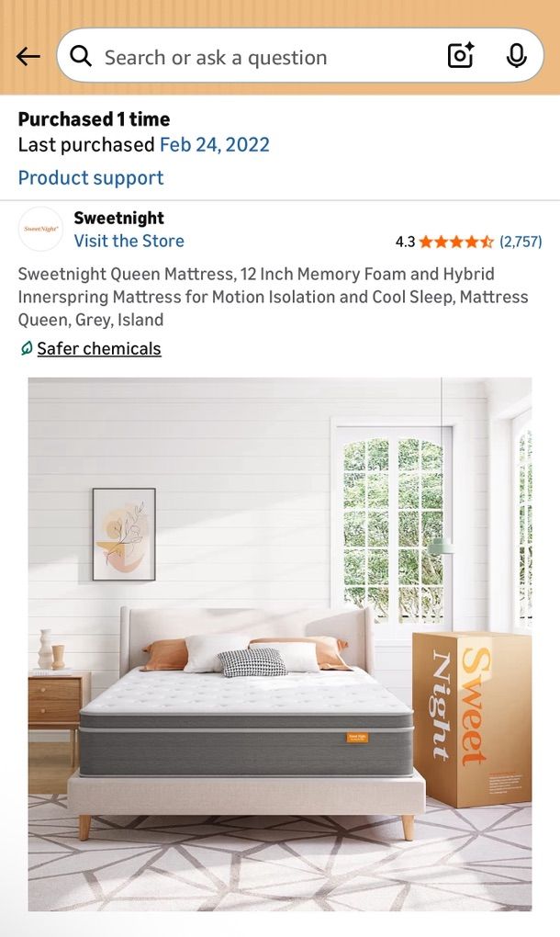The height and width of the screenshot is (937, 560).
Task: Tap the 'Purchased 1 time' heading
Action: [x=94, y=119]
